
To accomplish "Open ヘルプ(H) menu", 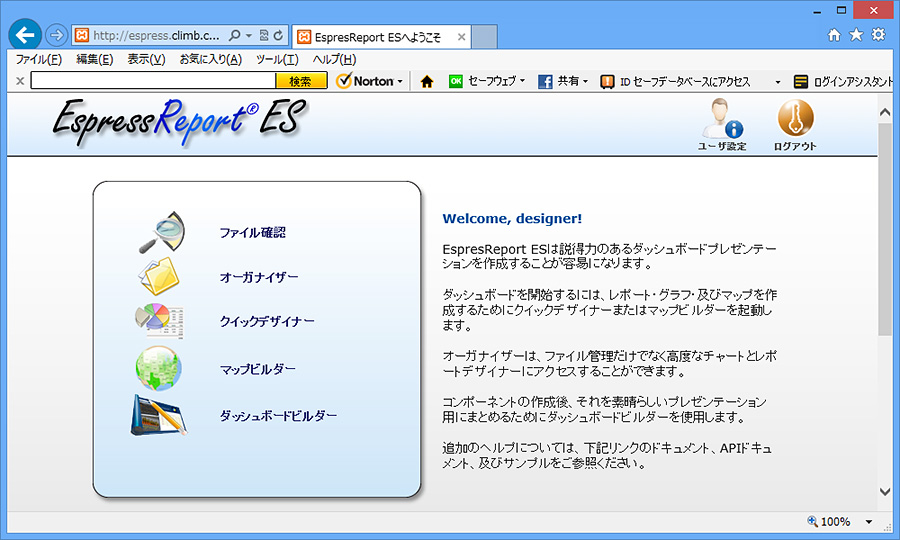I will [334, 59].
